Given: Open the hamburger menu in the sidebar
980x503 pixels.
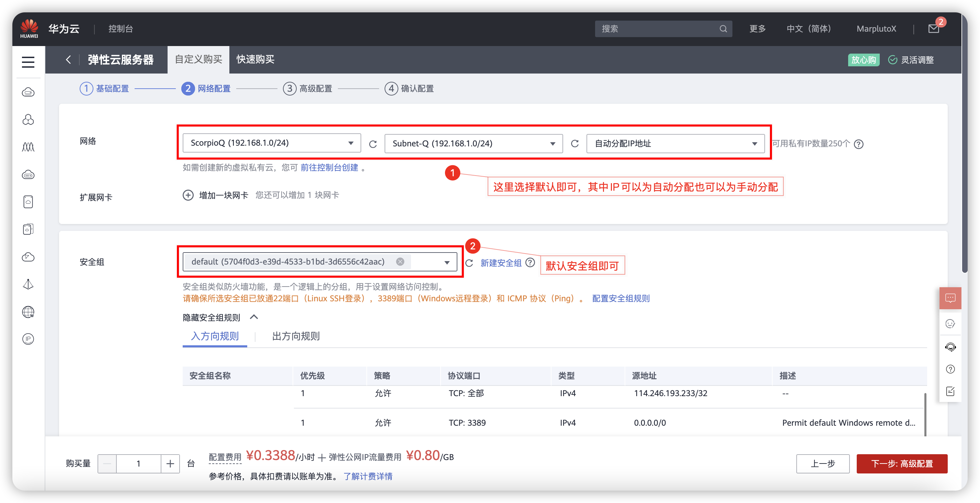Looking at the screenshot, I should (x=28, y=62).
